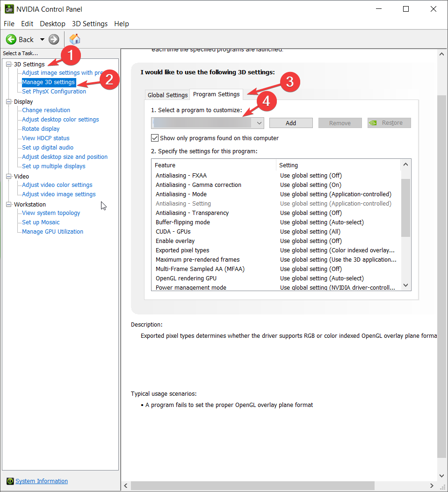Click feature list scroll down arrow
Image resolution: width=448 pixels, height=492 pixels.
tap(405, 285)
